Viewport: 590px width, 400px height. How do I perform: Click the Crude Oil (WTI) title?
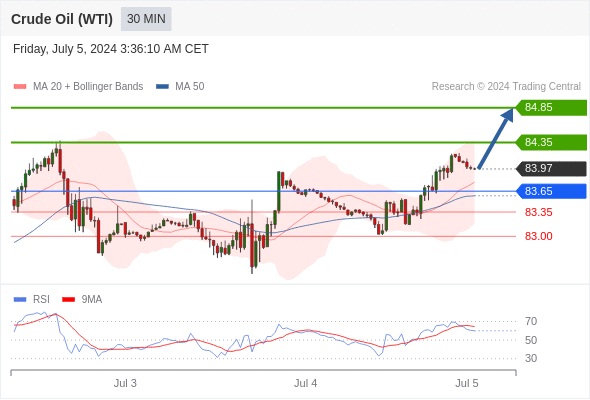62,19
